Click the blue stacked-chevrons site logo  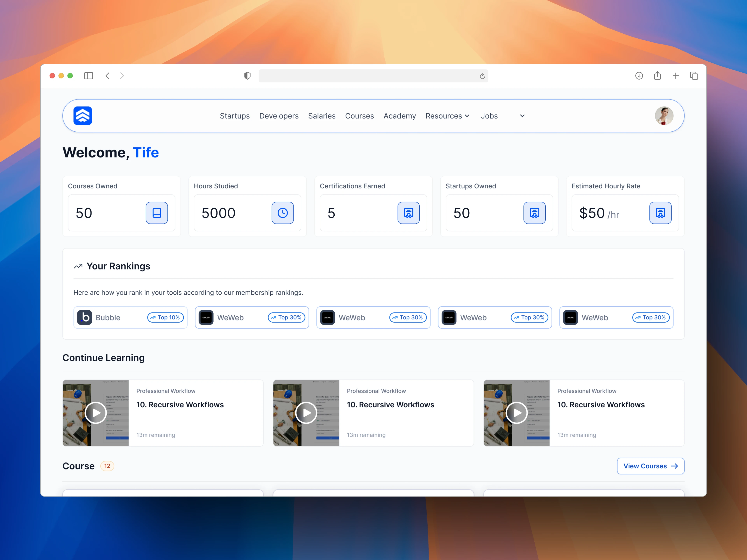[83, 116]
